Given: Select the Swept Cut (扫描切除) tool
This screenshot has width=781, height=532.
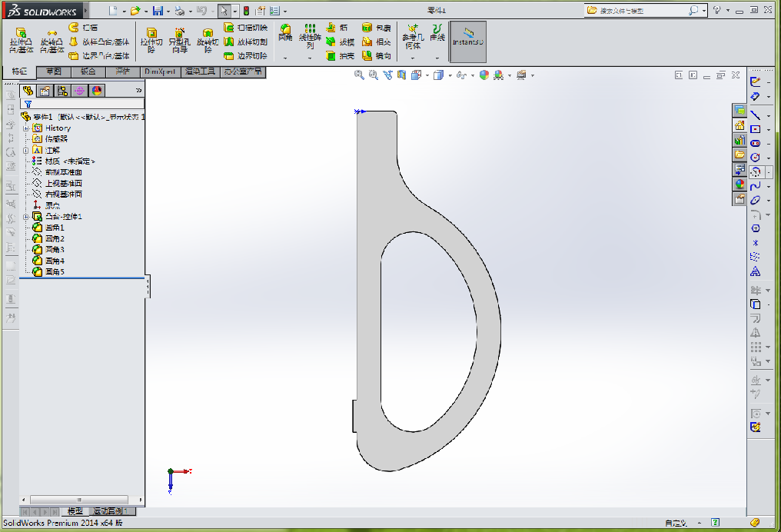Looking at the screenshot, I should [x=245, y=28].
